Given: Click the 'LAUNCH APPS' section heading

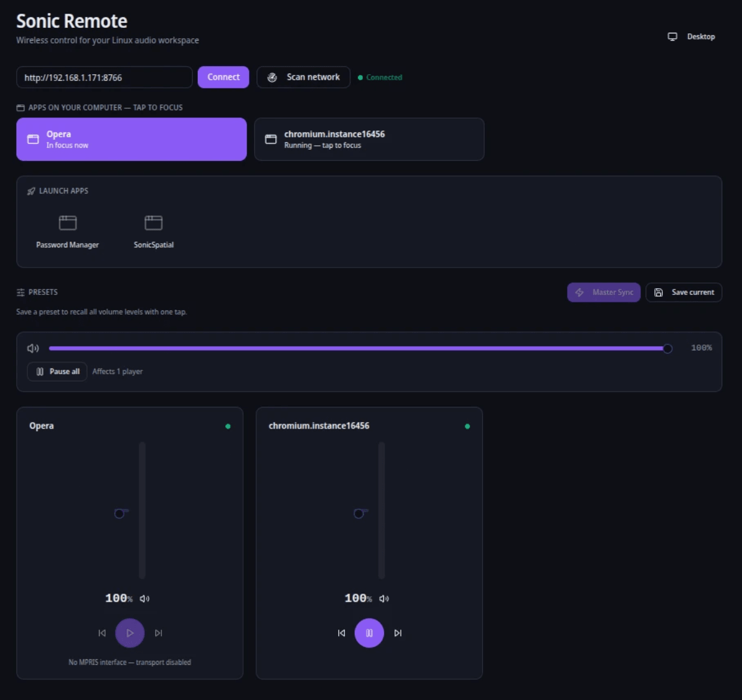Looking at the screenshot, I should (64, 191).
